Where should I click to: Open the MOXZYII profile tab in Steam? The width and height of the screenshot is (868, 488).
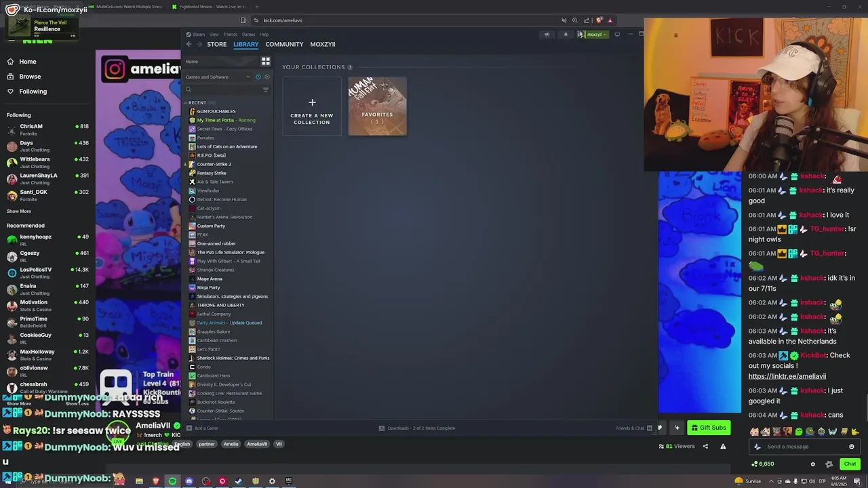(x=323, y=44)
